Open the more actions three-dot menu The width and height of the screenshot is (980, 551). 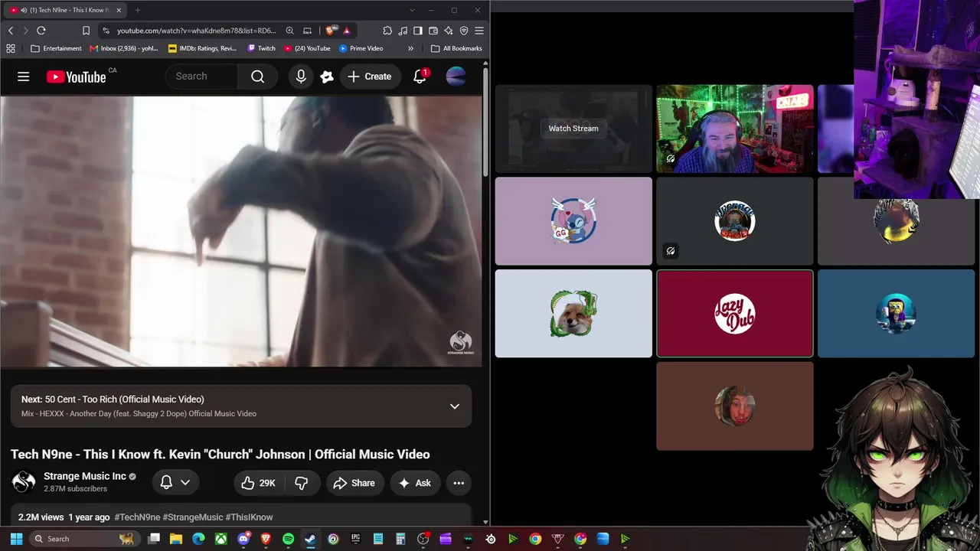point(459,483)
